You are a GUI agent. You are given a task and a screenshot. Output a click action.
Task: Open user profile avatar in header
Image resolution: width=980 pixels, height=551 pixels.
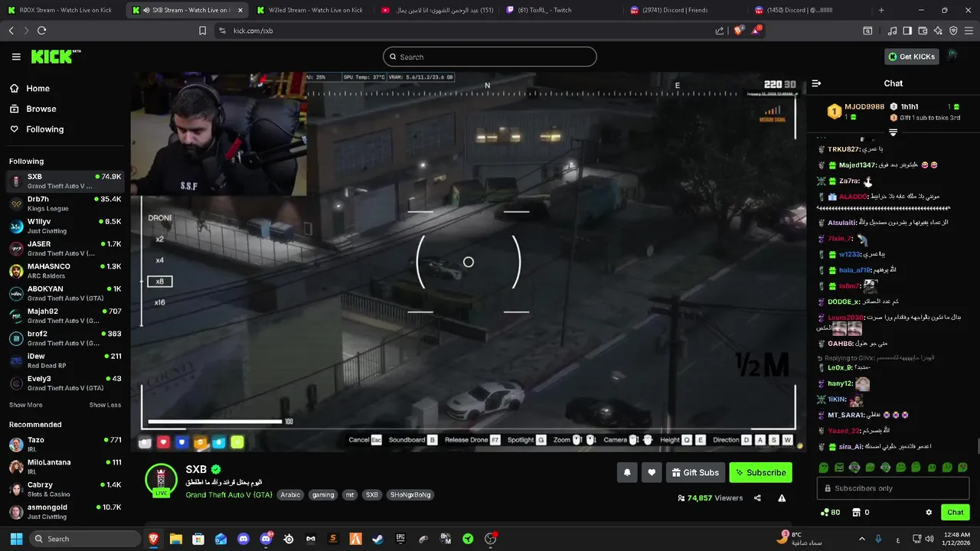[952, 56]
